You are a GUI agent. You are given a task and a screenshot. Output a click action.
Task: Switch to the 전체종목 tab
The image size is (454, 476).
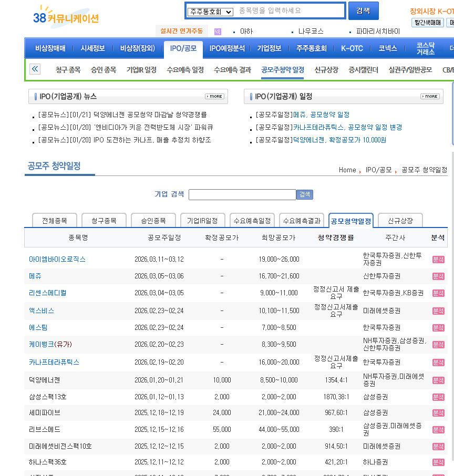(55, 221)
